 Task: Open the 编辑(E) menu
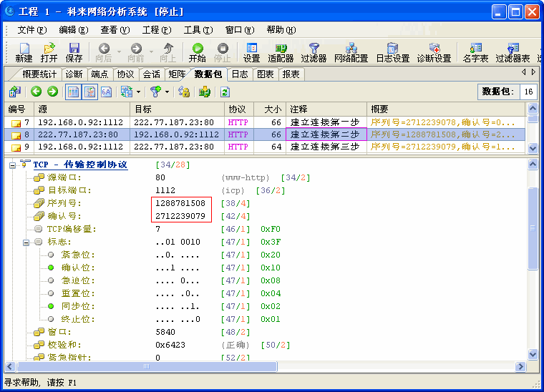(x=73, y=30)
